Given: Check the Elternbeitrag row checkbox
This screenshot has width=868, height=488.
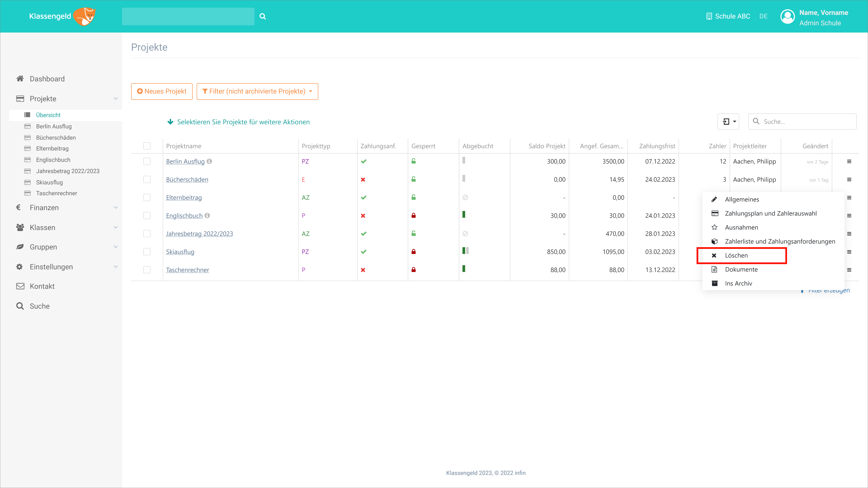Looking at the screenshot, I should pos(147,198).
